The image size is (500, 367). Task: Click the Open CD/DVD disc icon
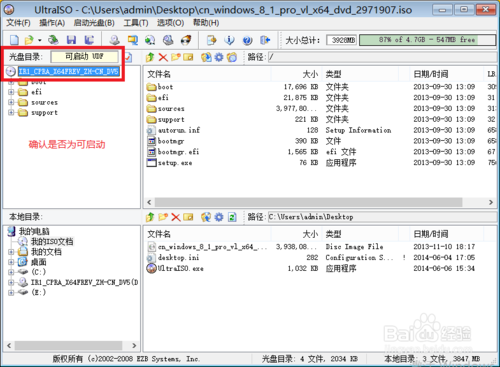pos(53,40)
